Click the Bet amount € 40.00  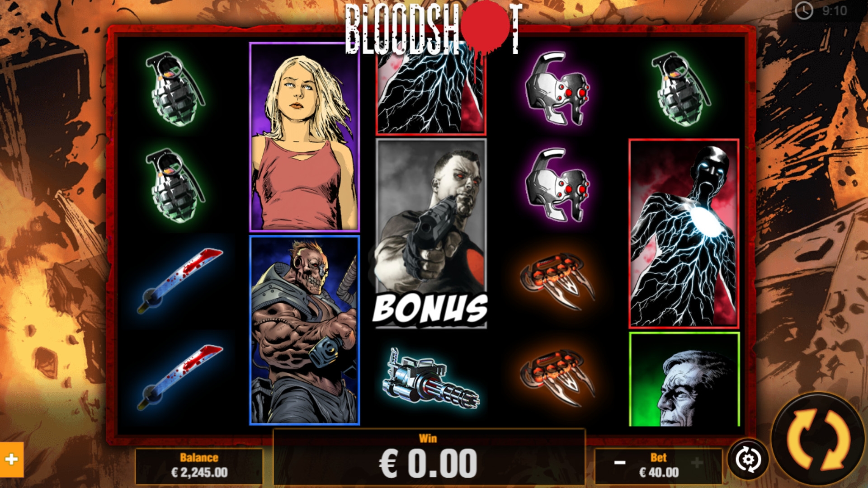coord(659,473)
